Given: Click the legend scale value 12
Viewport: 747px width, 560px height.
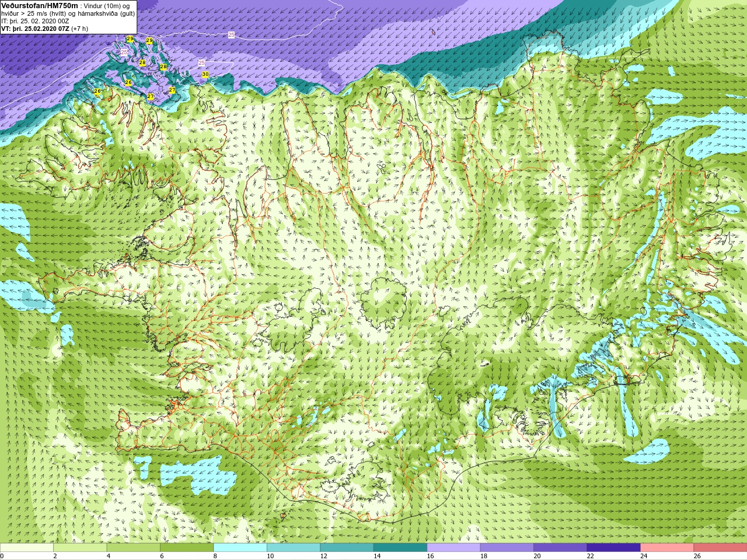Looking at the screenshot, I should point(324,556).
